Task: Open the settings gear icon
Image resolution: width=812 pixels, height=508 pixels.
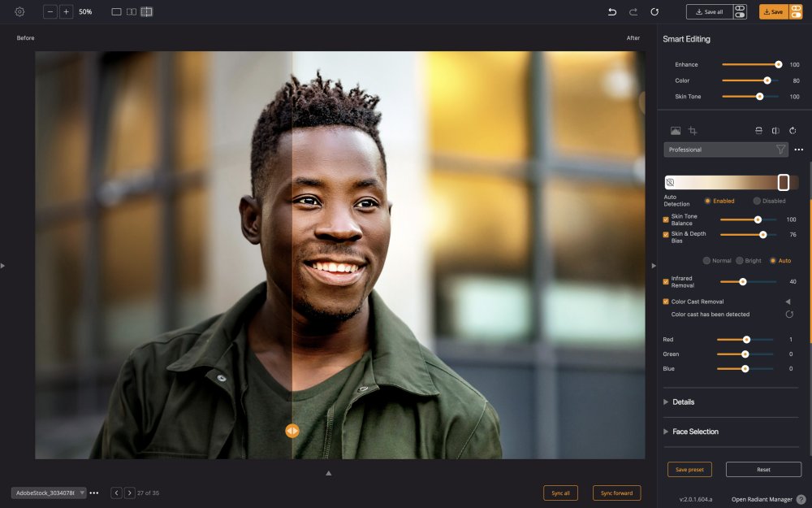Action: [19, 12]
